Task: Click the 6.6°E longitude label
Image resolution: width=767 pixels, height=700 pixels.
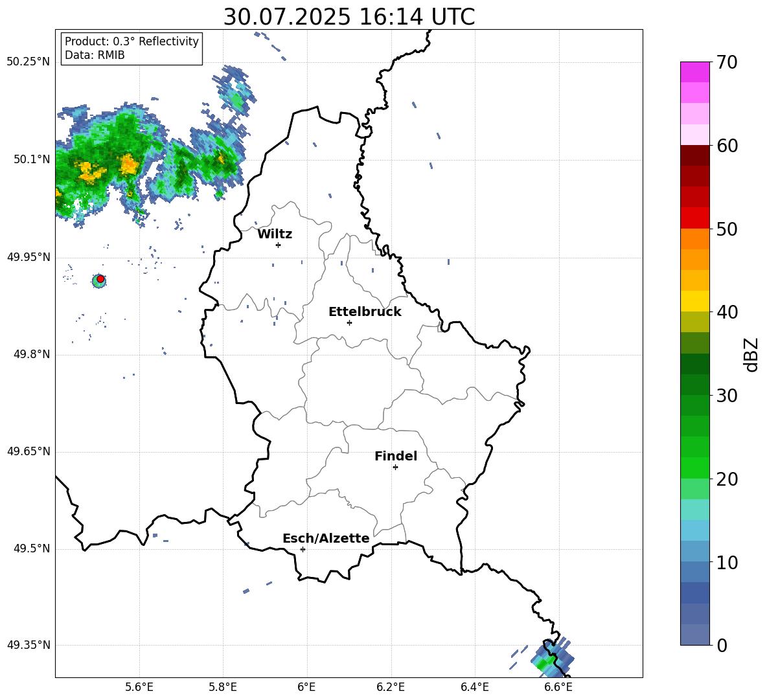Action: pos(558,687)
